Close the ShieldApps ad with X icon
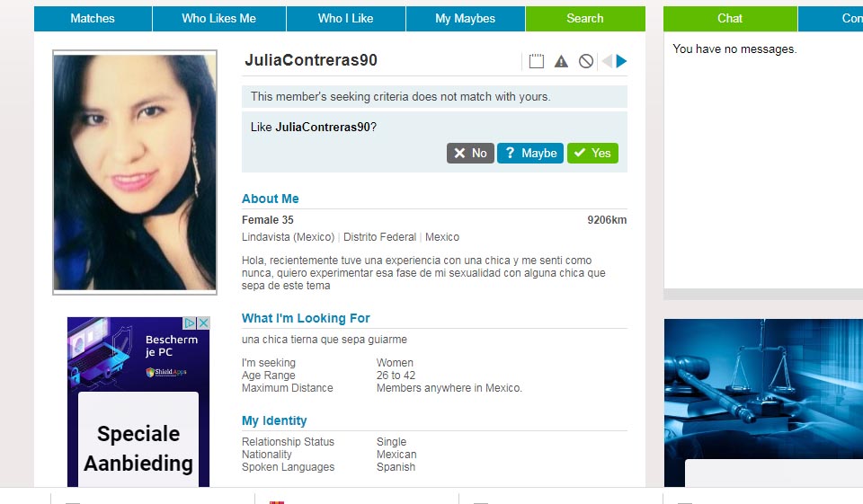Image resolution: width=863 pixels, height=504 pixels. [x=203, y=323]
